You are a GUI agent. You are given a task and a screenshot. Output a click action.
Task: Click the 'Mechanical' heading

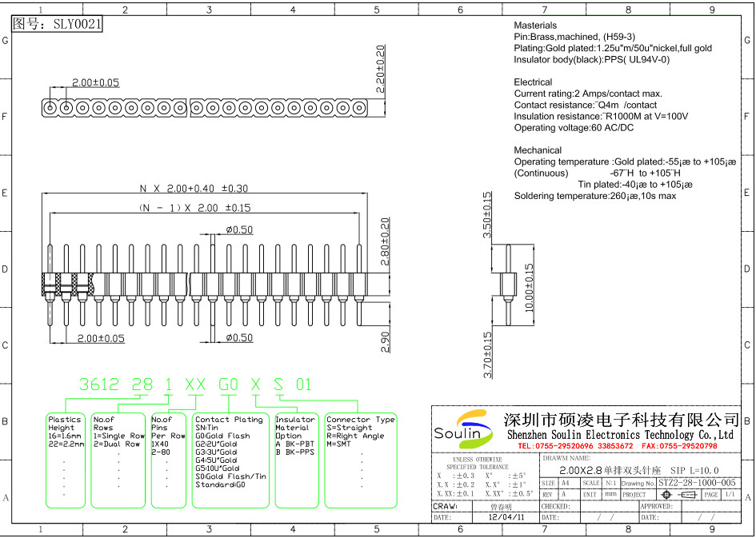pos(538,150)
